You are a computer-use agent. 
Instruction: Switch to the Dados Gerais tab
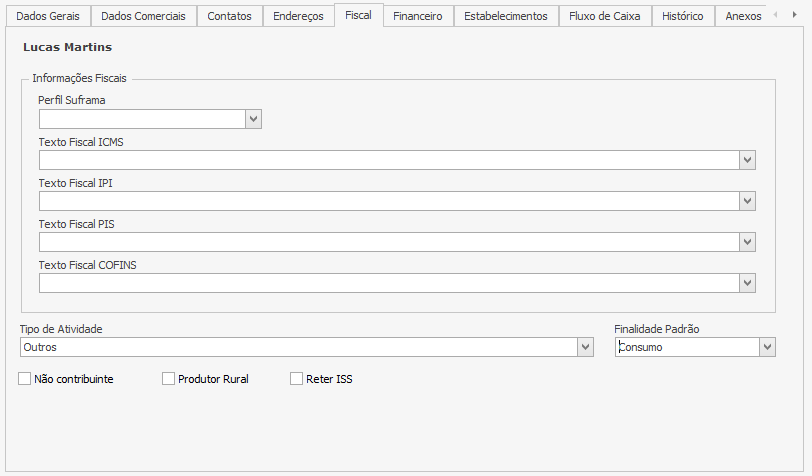pyautogui.click(x=48, y=16)
